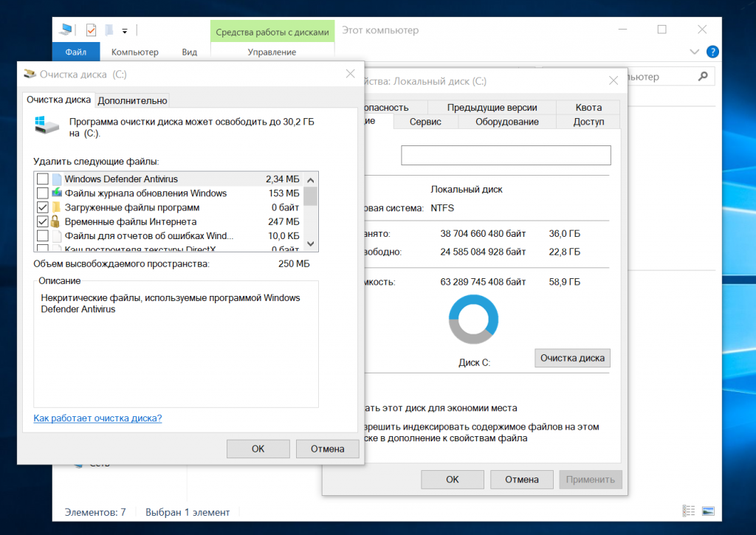
Task: Click the drive icon in cleanup dialog header
Action: 47,125
